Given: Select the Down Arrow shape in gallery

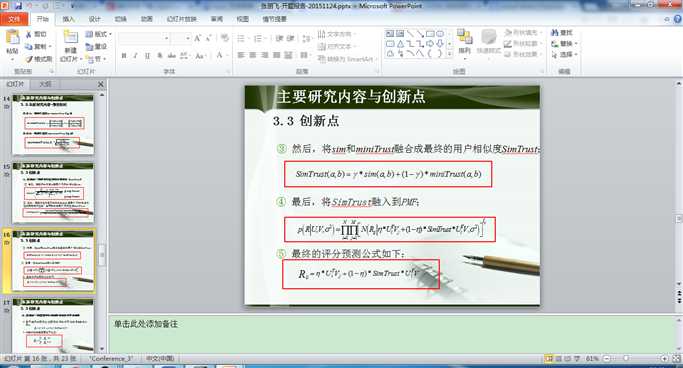Looking at the screenshot, I should point(440,44).
